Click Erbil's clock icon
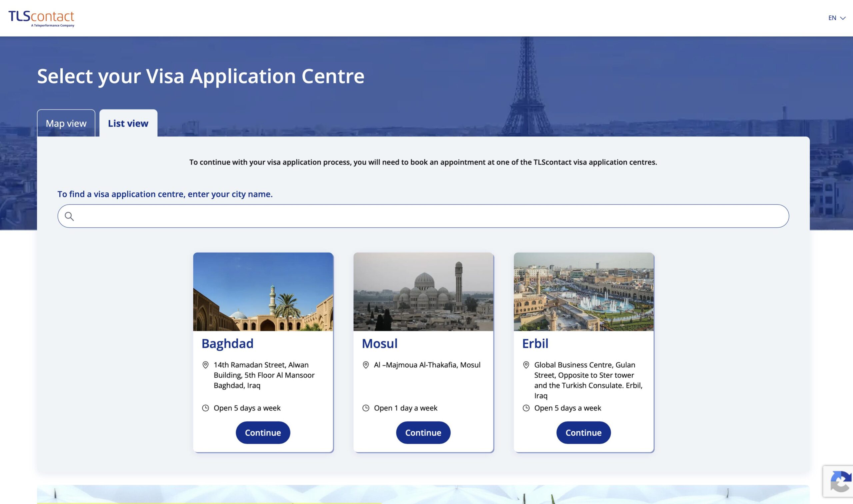The image size is (853, 504). click(526, 408)
